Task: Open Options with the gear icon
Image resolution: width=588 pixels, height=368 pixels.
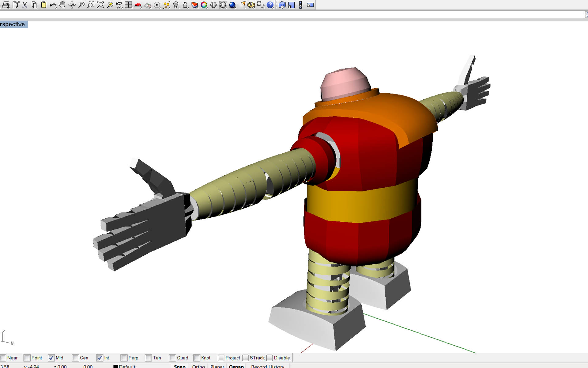Action: tap(251, 5)
